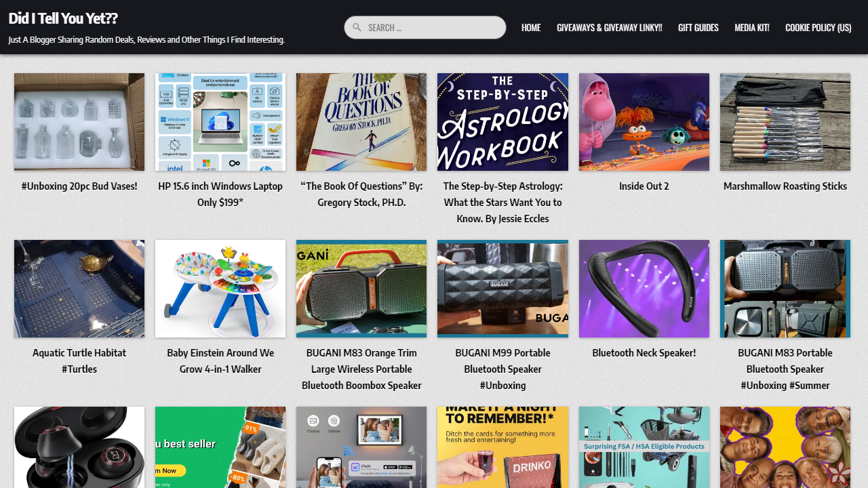Open the Inside Out 2 post title
The height and width of the screenshot is (488, 868).
(x=644, y=186)
